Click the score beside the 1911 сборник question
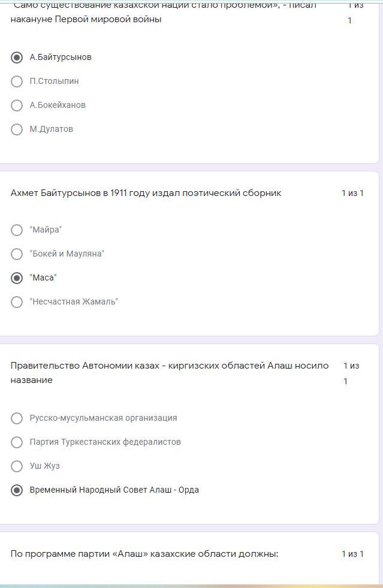Image resolution: width=383 pixels, height=588 pixels. click(x=352, y=193)
